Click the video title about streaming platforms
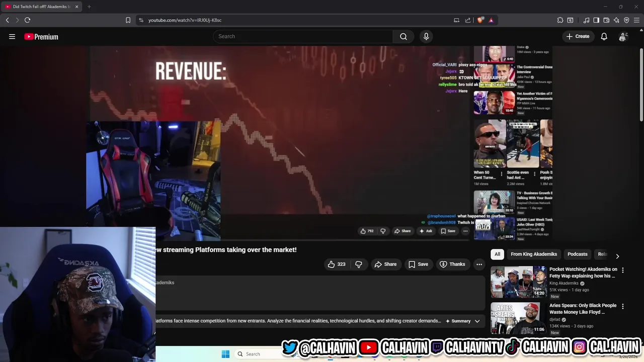Viewport: 644px width, 362px height. pyautogui.click(x=226, y=250)
